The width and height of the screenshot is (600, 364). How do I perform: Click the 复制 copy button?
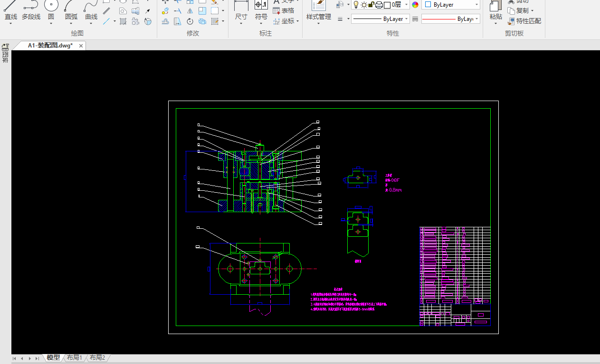(x=521, y=10)
